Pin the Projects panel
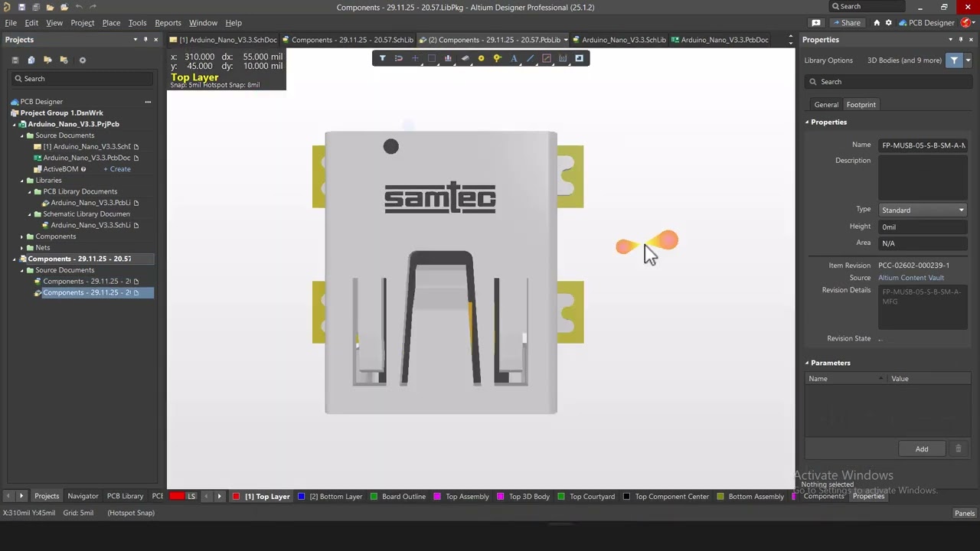This screenshot has width=980, height=551. [145, 40]
